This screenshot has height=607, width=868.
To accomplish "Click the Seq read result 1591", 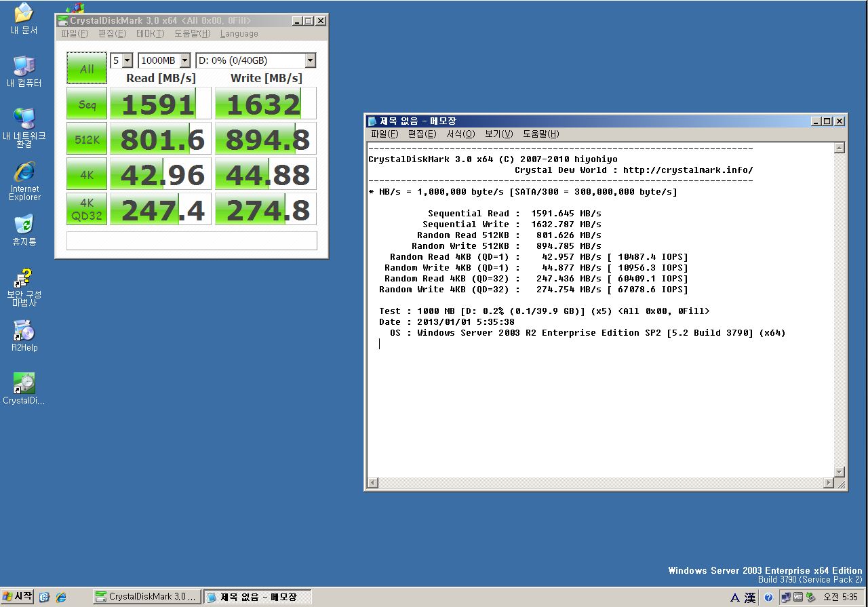I will pos(161,104).
